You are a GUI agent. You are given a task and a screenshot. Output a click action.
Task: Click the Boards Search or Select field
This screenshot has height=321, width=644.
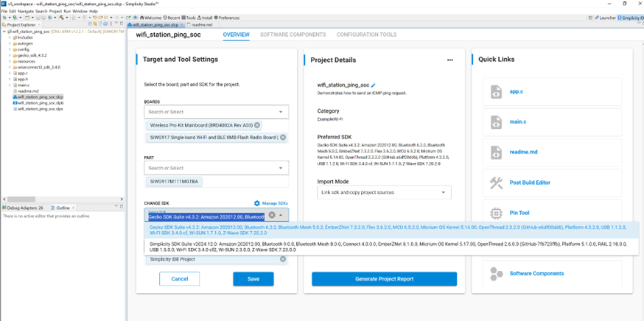pos(217,112)
